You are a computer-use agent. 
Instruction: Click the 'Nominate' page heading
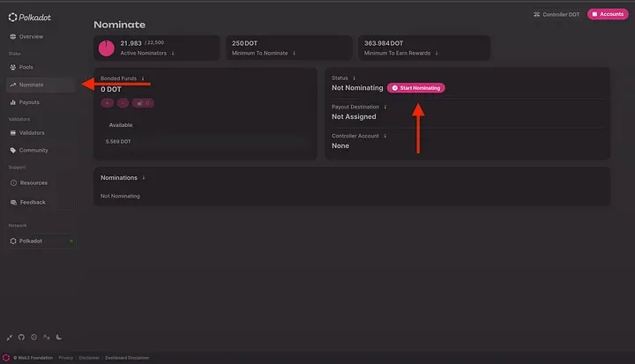click(x=119, y=25)
